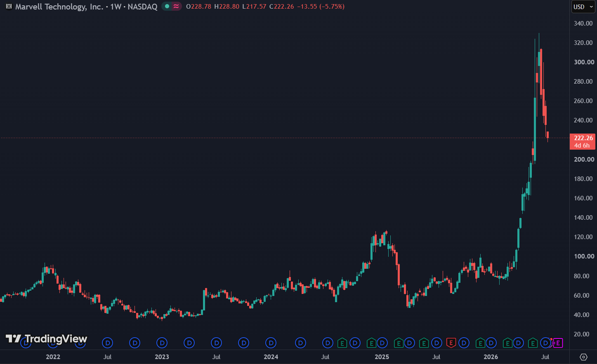
Task: Click the 4d 6h bar countdown
Action: pyautogui.click(x=582, y=146)
